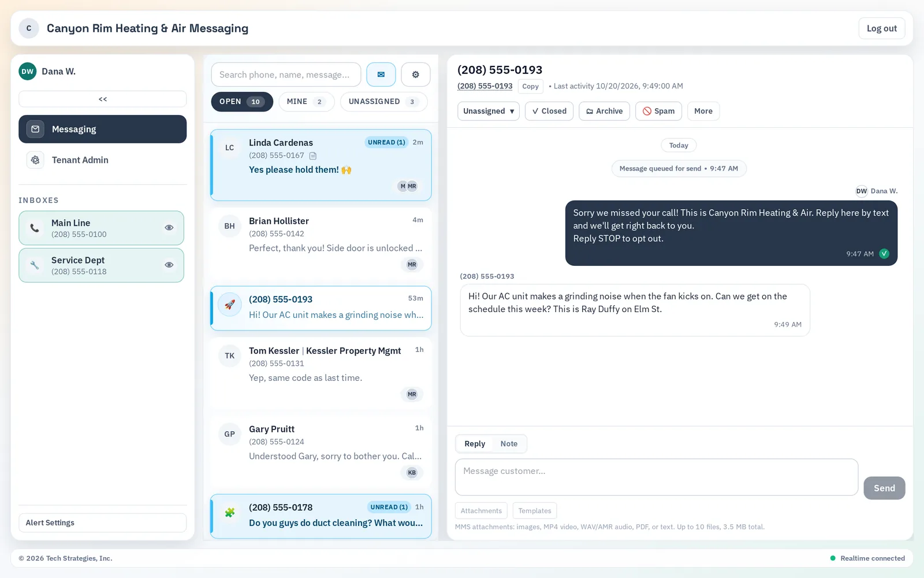Focus the search phone, name, message field
This screenshot has height=578, width=924.
tap(286, 75)
